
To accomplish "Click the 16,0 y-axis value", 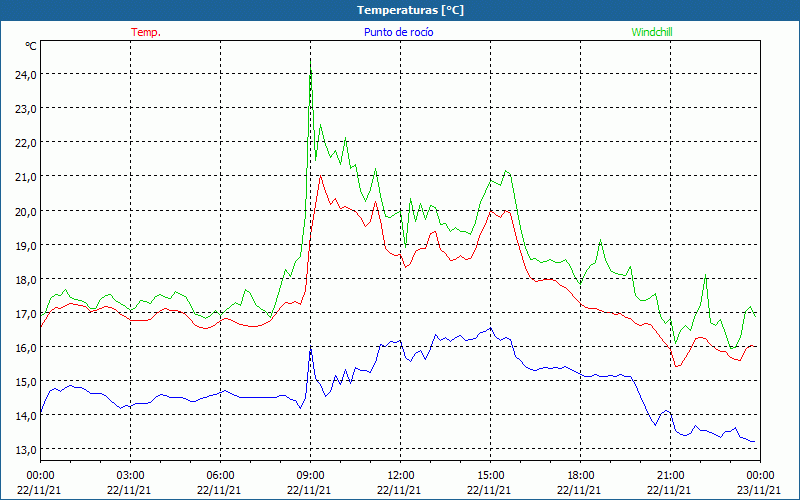I will pyautogui.click(x=26, y=347).
